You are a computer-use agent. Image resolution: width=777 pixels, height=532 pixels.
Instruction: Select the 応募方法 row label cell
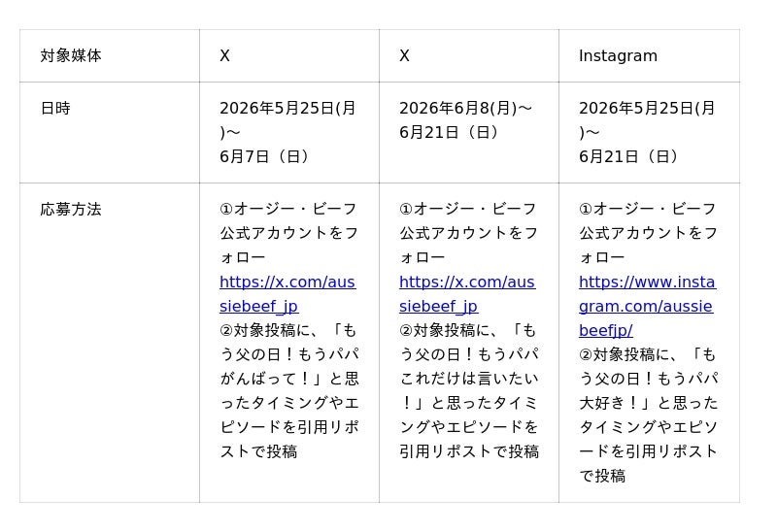point(110,343)
